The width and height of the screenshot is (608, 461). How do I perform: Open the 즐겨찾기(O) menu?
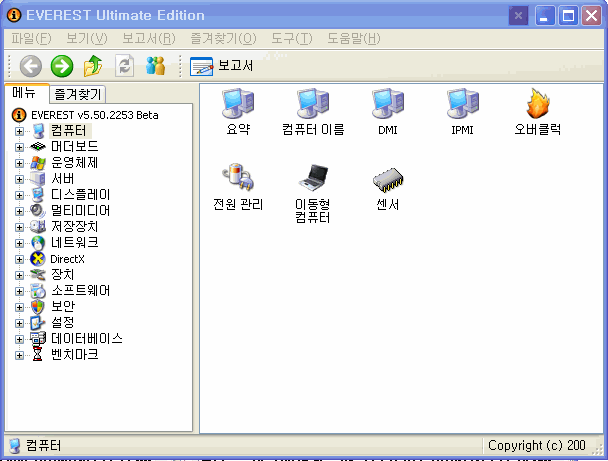click(223, 38)
